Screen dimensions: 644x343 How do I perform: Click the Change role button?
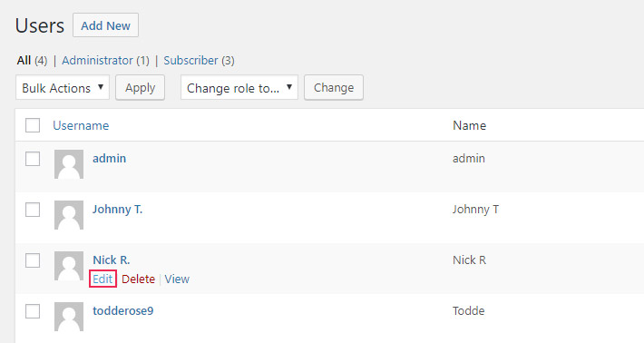(x=334, y=87)
